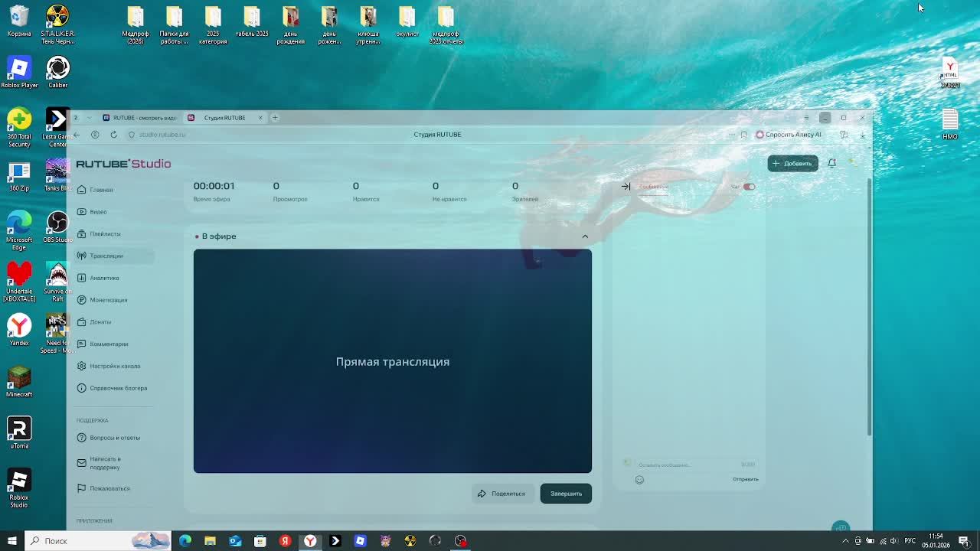The image size is (980, 551).
Task: Select the Undertale desktop icon
Action: (19, 282)
